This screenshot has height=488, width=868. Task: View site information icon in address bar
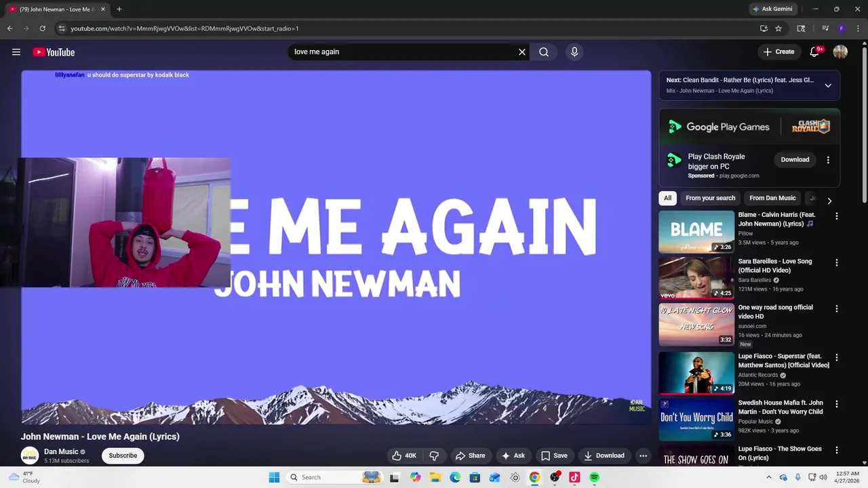coord(62,28)
